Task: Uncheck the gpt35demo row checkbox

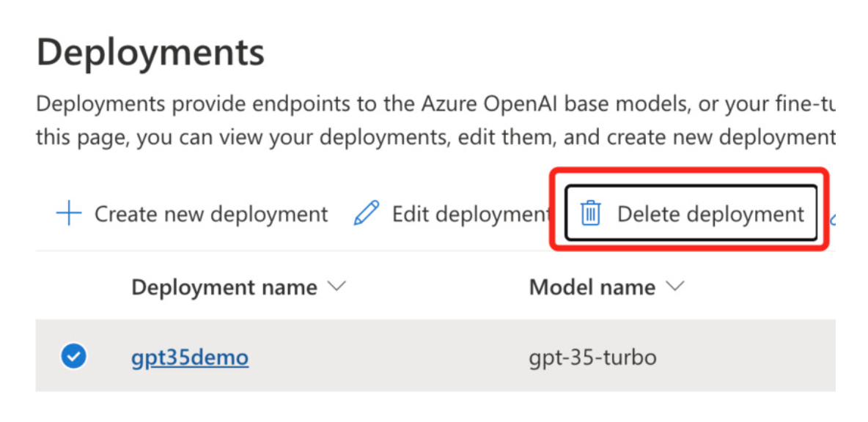Action: click(73, 357)
